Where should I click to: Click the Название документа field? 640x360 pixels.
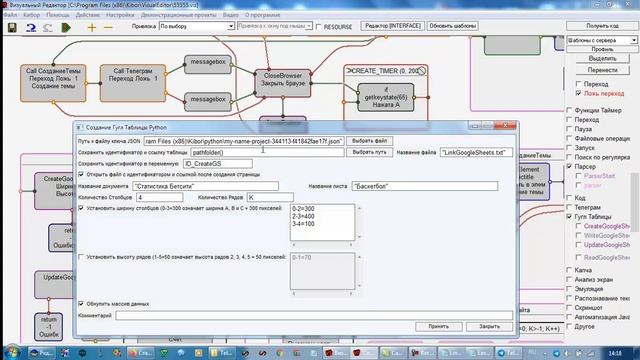(x=205, y=186)
